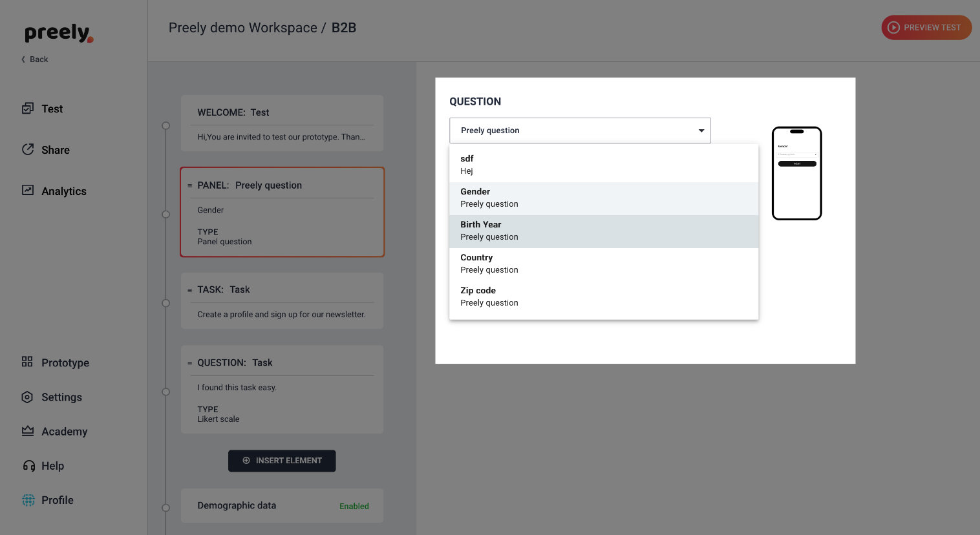
Task: Expand the Preely question dropdown arrow
Action: tap(701, 131)
